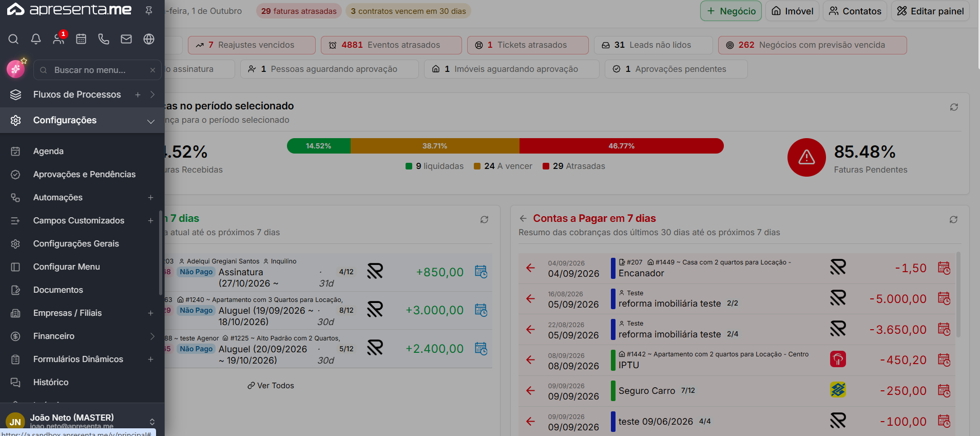Refresh the Contas a Pagar panel

[953, 219]
